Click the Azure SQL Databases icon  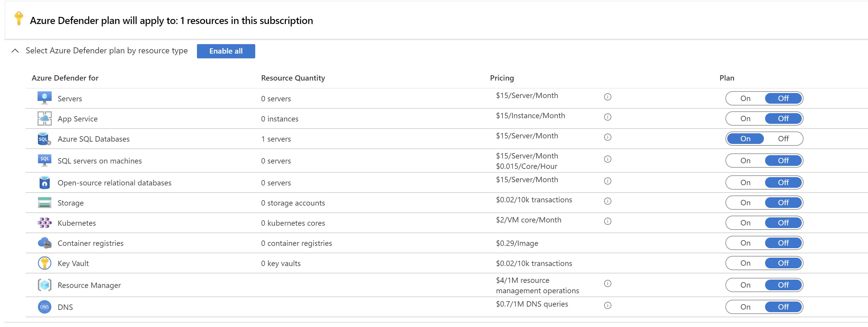coord(44,139)
